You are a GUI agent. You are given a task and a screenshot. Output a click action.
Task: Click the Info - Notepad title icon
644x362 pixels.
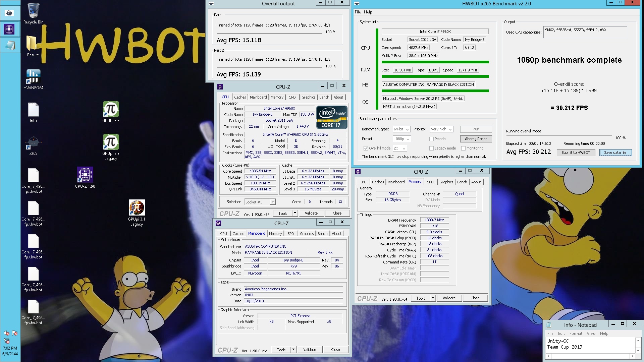549,325
